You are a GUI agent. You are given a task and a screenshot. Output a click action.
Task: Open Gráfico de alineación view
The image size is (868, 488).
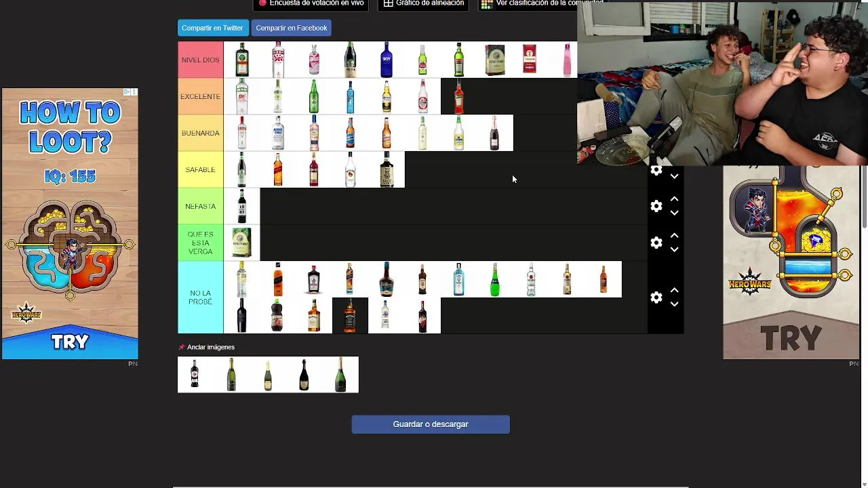[x=424, y=3]
